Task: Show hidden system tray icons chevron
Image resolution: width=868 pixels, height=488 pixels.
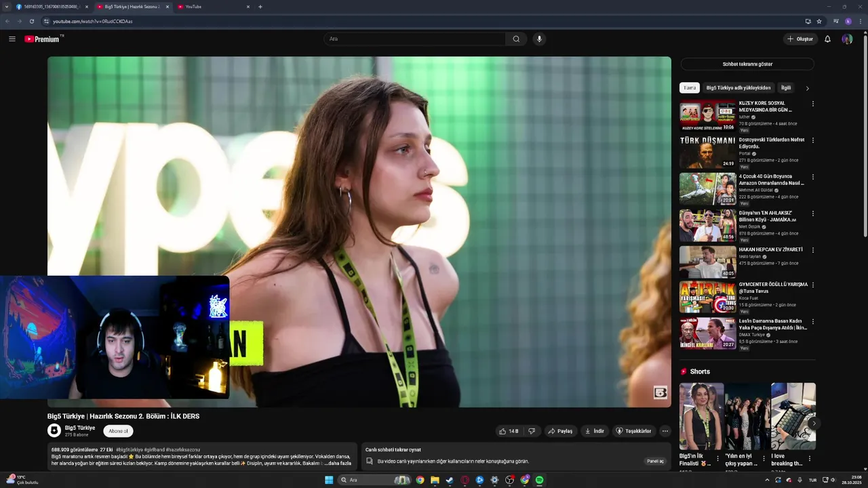Action: click(x=767, y=480)
